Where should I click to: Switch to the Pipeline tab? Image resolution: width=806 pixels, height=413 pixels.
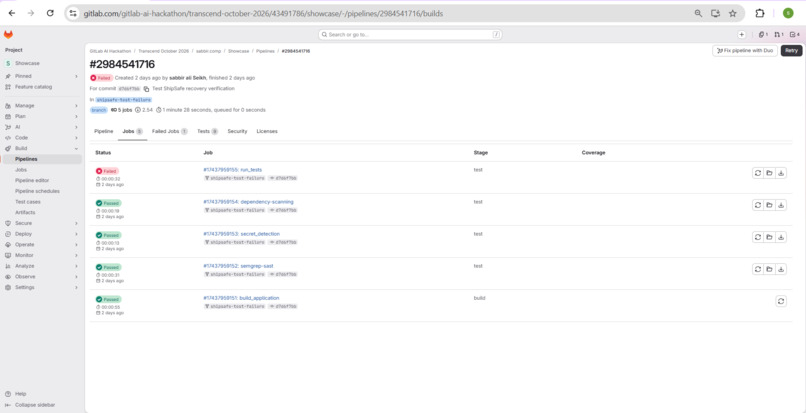pyautogui.click(x=104, y=132)
